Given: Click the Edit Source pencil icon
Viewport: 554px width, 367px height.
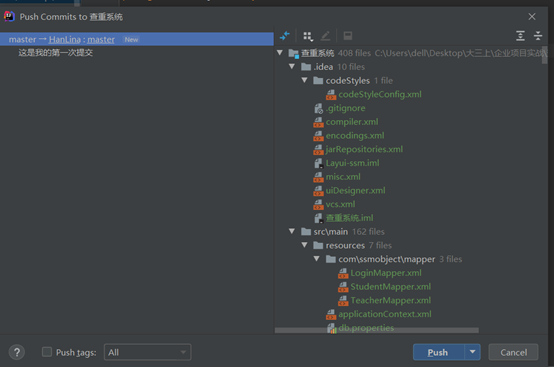Looking at the screenshot, I should click(325, 36).
